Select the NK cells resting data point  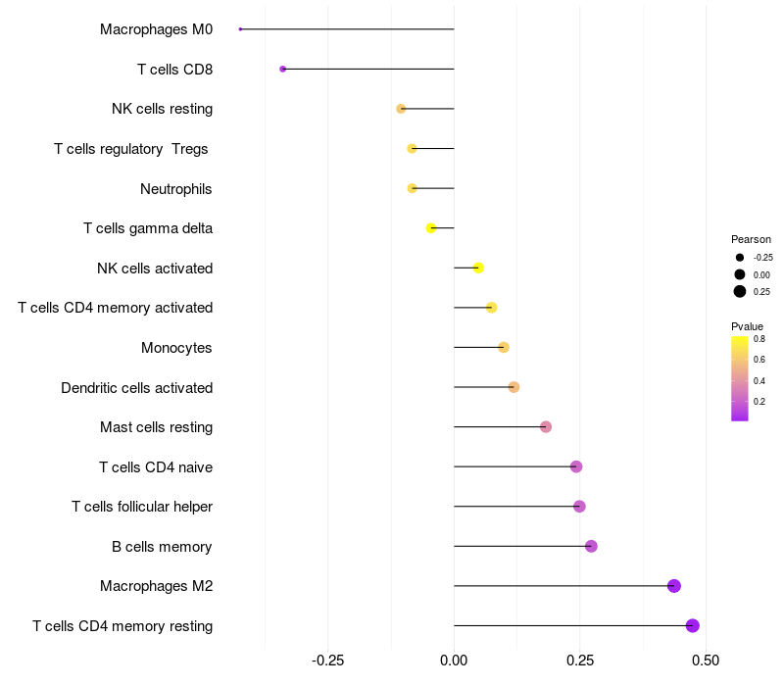pyautogui.click(x=401, y=109)
